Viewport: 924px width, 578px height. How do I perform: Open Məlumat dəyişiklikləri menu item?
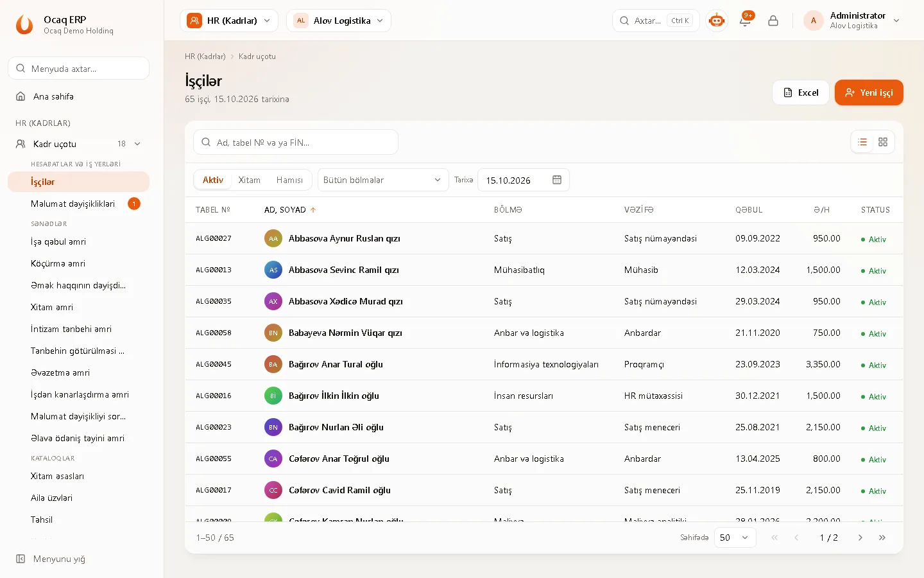tap(78, 204)
